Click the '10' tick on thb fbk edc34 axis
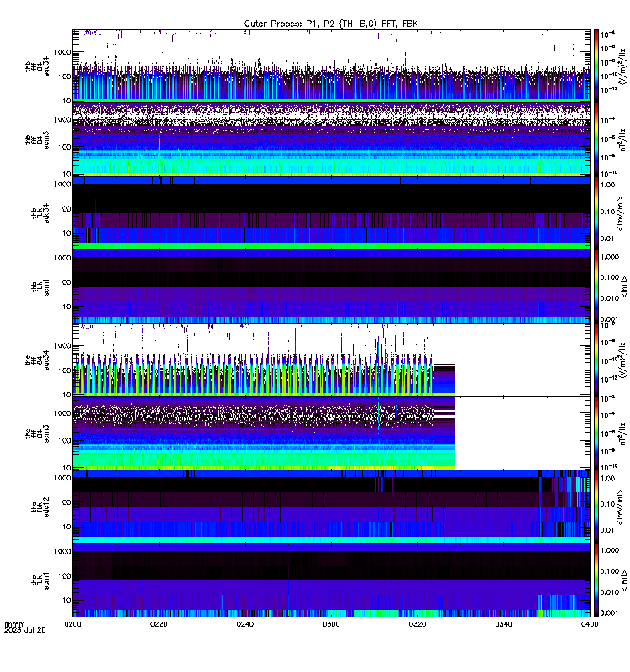Image resolution: width=630 pixels, height=672 pixels. coord(66,234)
